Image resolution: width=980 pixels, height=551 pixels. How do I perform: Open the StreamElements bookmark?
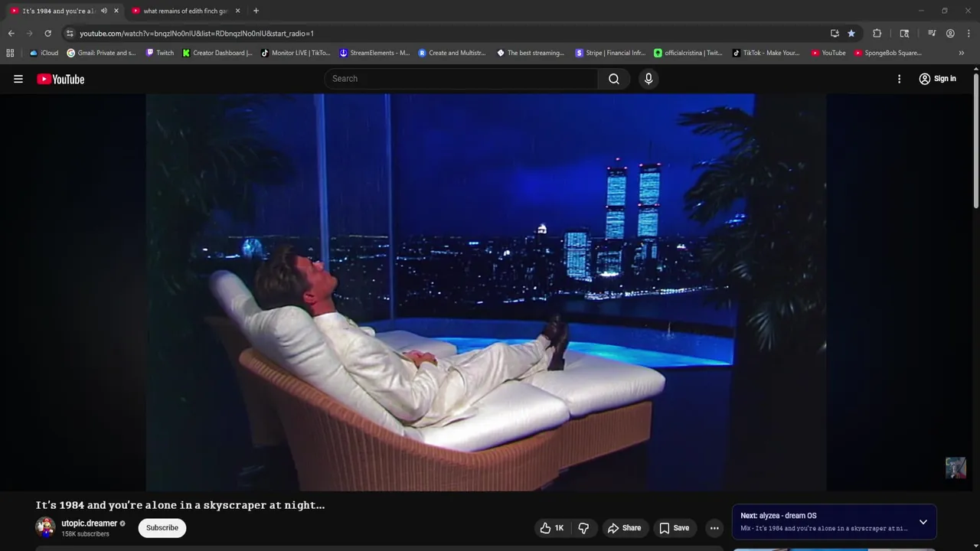pos(374,53)
